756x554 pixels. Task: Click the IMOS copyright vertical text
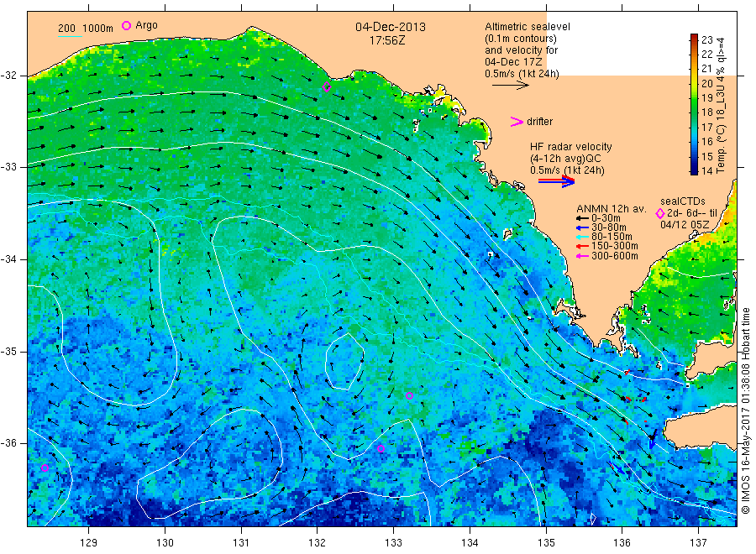746,410
